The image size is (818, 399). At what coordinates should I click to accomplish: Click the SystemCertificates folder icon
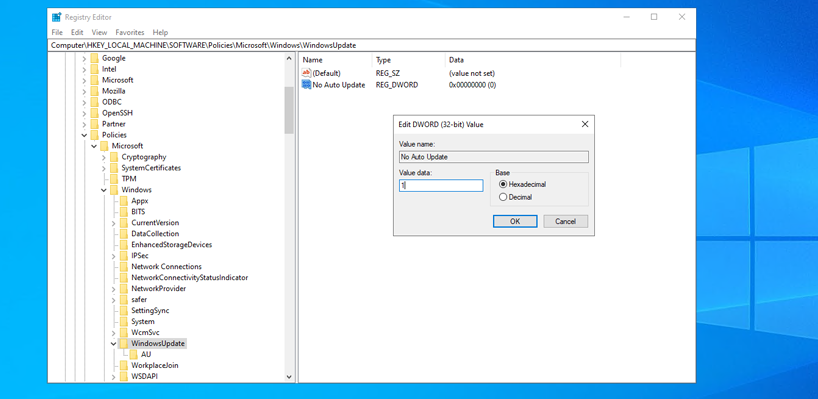click(114, 168)
